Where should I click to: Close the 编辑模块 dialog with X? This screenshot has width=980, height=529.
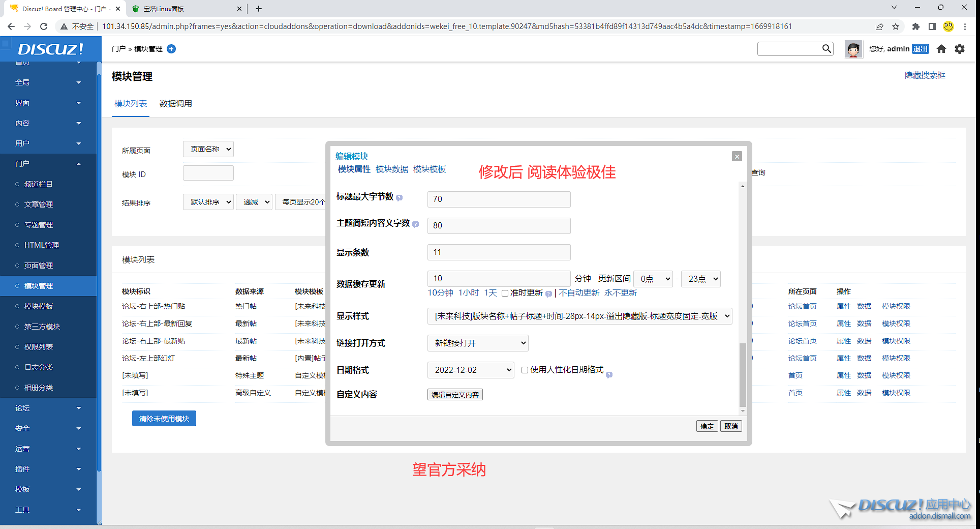coord(737,156)
